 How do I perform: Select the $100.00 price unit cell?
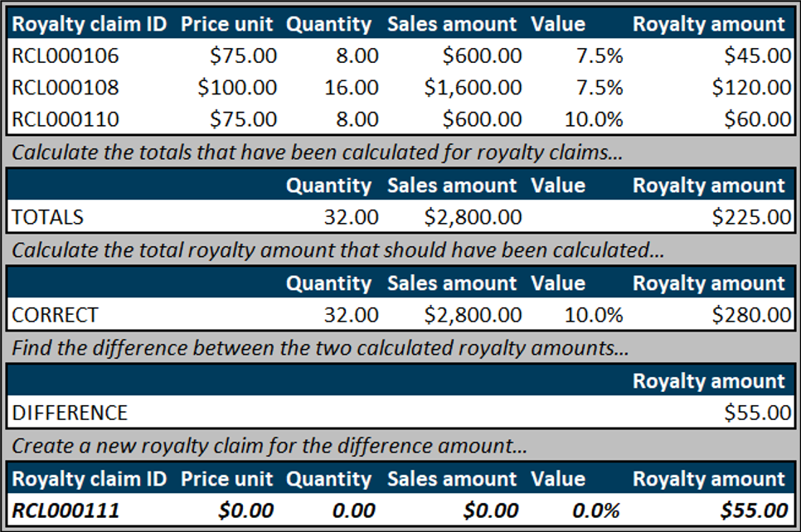click(237, 87)
